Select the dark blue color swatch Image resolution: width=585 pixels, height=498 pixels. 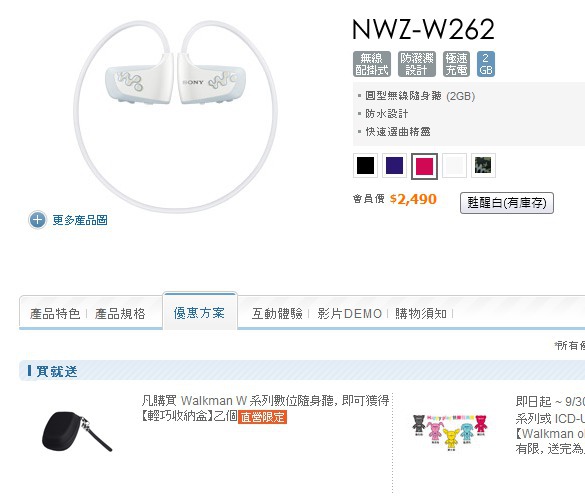(394, 165)
